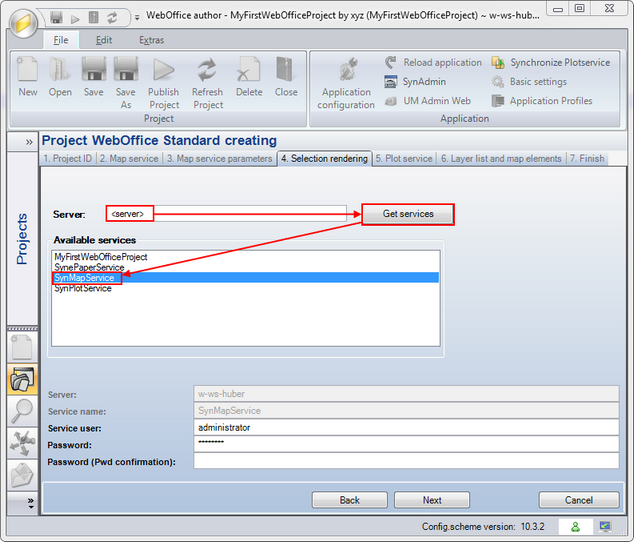Screen dimensions: 634x542
Task: Click the quick access Publish play icon
Action: pos(75,18)
